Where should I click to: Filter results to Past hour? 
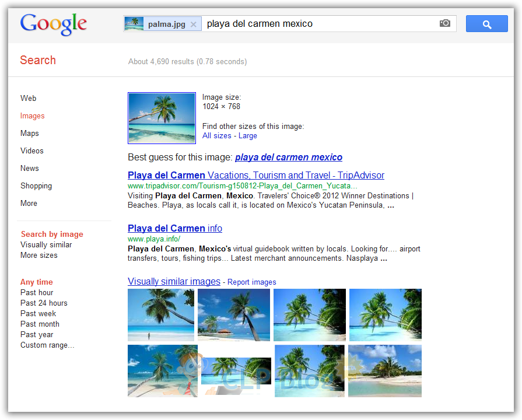(37, 292)
